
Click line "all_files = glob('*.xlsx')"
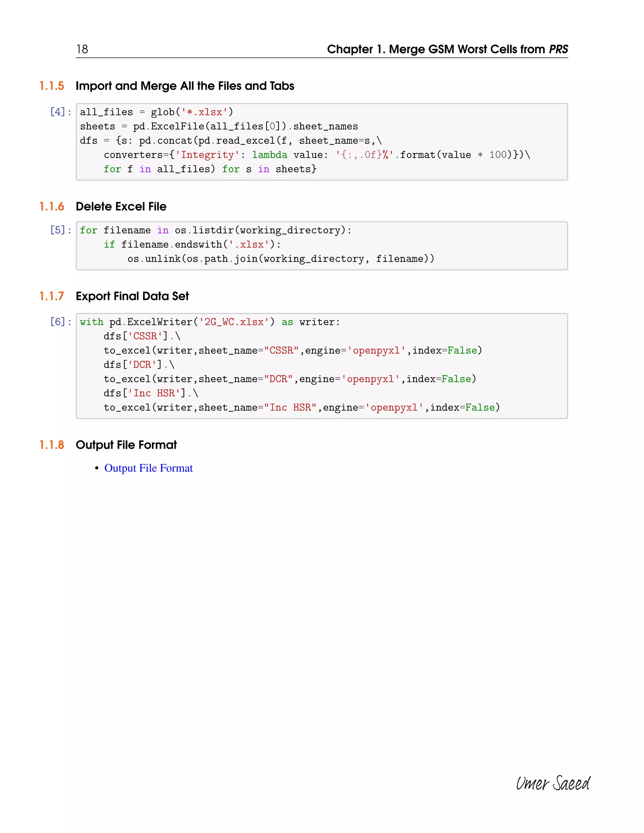156,112
